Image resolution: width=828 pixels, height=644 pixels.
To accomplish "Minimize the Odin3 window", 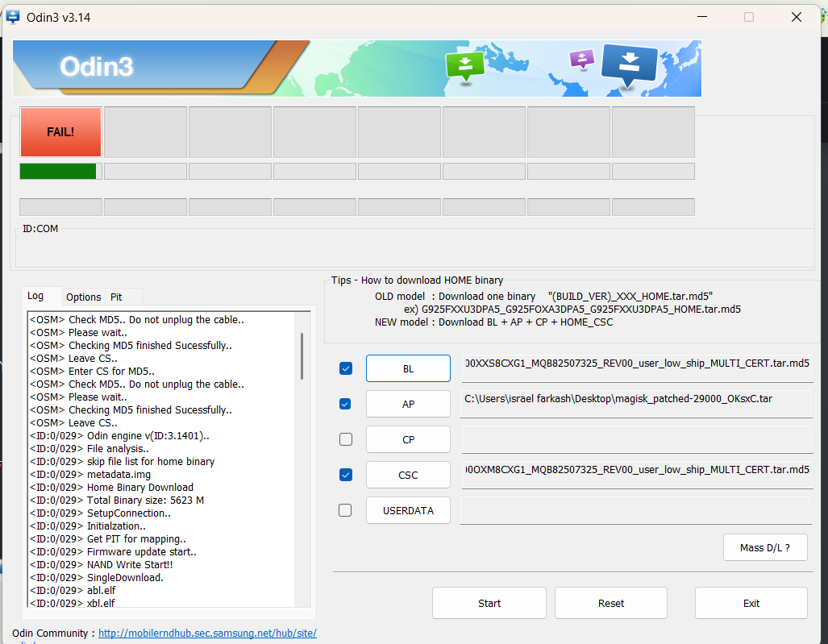I will click(x=701, y=17).
